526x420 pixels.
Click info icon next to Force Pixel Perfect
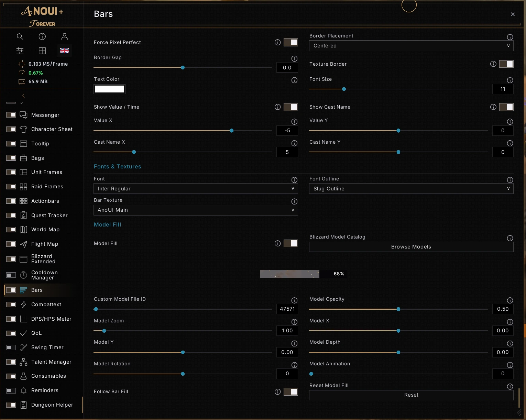click(278, 42)
